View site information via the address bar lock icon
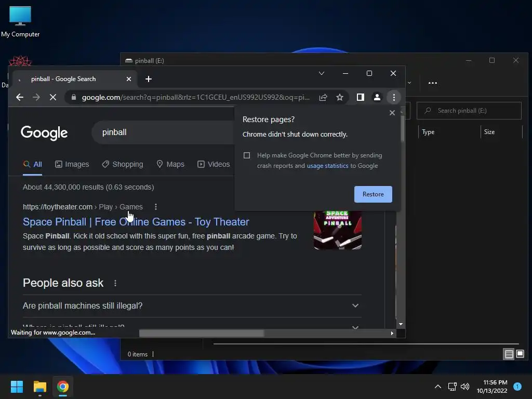532x399 pixels. tap(74, 97)
